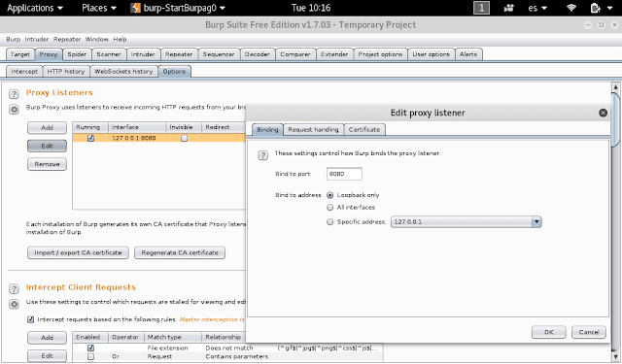Open the battery power menu icon
The height and width of the screenshot is (364, 622).
click(x=595, y=8)
